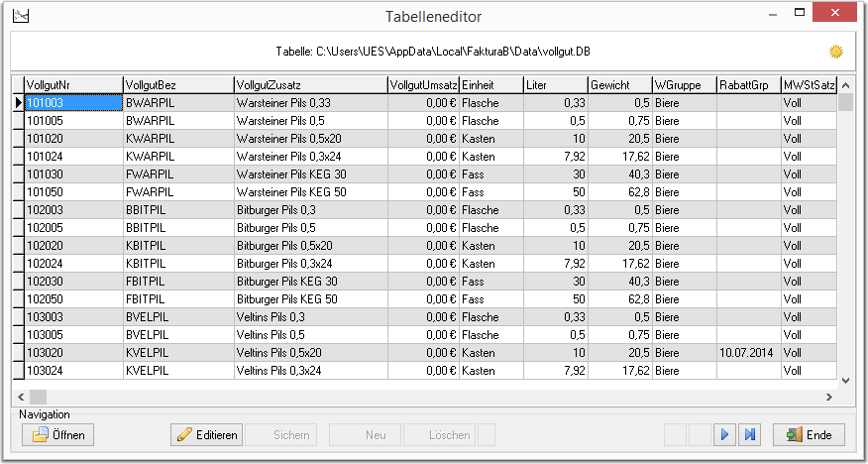Viewport: 868px width, 464px height.
Task: Open a table with Öffnen
Action: click(58, 434)
